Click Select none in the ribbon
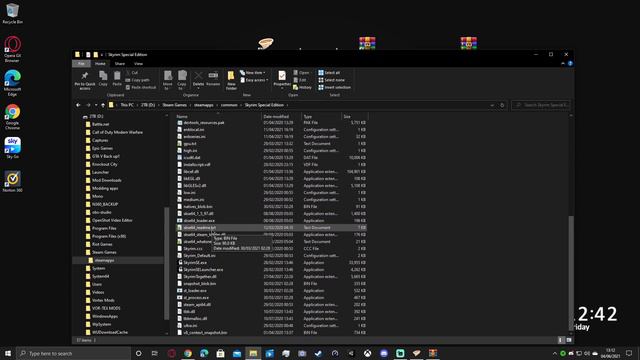 tap(331, 80)
